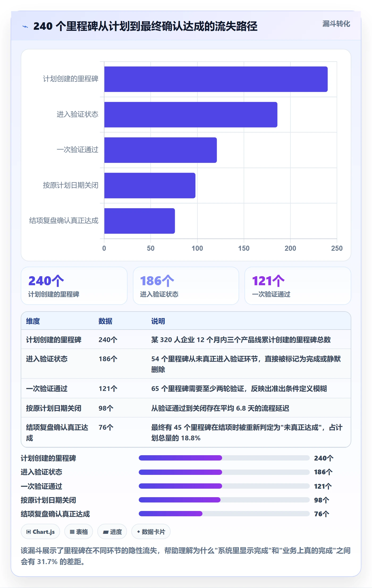Screen dimensions: 372x588
Task: Click the 漏斗转化 badge in the header
Action: [336, 24]
